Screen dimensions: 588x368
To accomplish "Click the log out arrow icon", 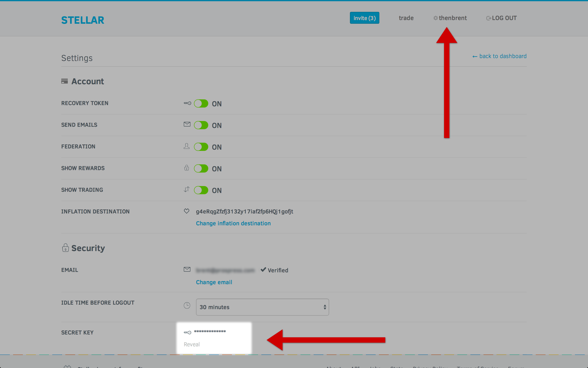I will 489,18.
